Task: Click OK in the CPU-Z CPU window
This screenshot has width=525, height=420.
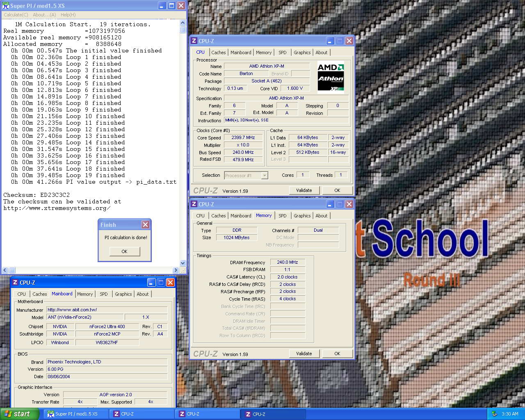Action: (337, 190)
